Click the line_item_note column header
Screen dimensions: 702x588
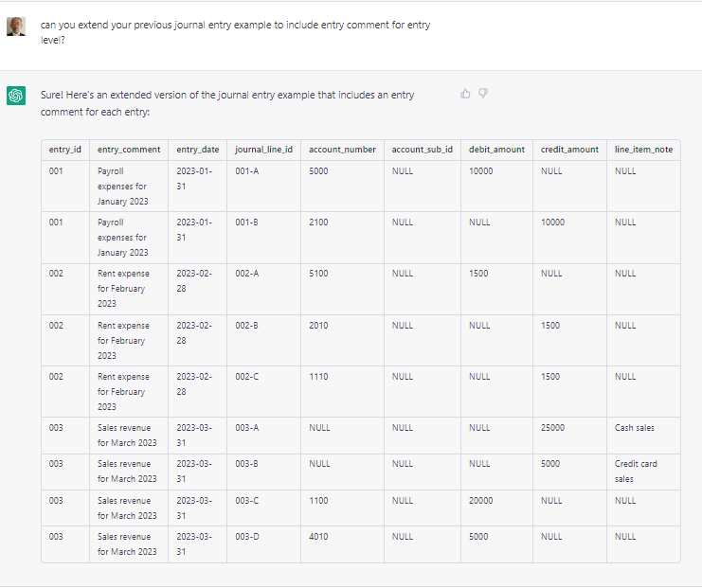coord(643,150)
